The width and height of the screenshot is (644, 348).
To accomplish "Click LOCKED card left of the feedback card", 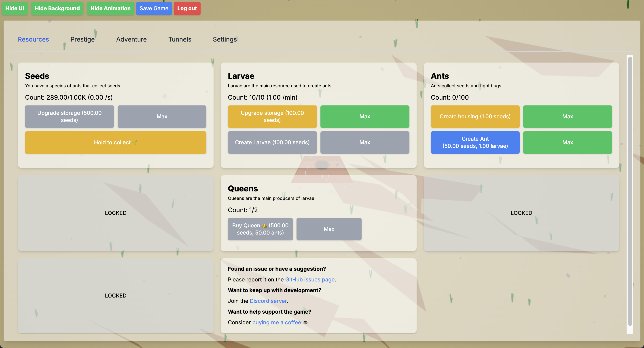I will [116, 296].
